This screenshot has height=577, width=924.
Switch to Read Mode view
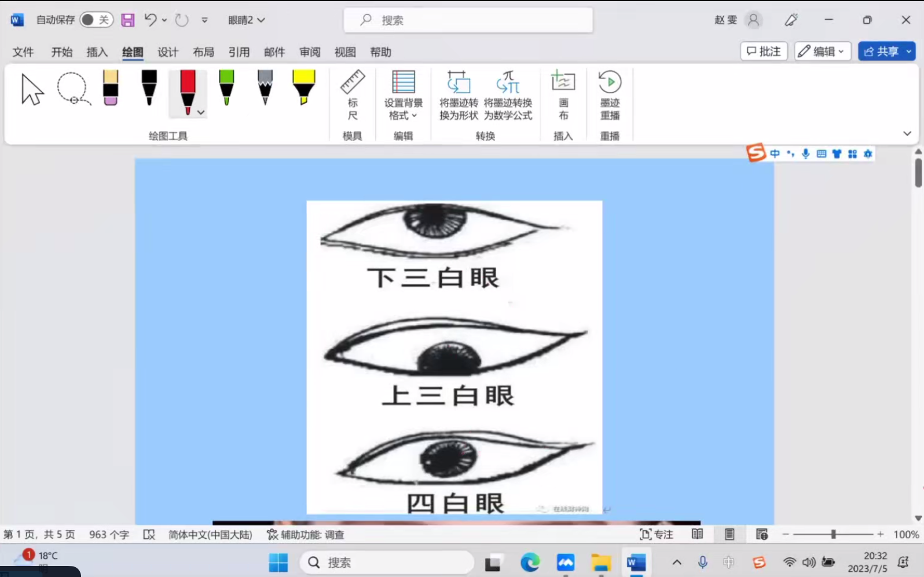coord(698,535)
